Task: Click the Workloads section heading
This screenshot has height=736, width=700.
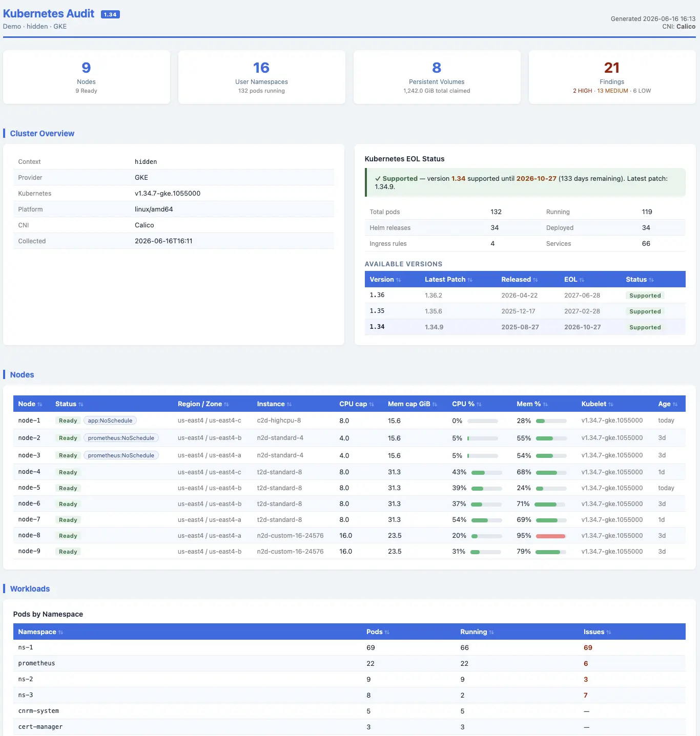Action: 30,589
